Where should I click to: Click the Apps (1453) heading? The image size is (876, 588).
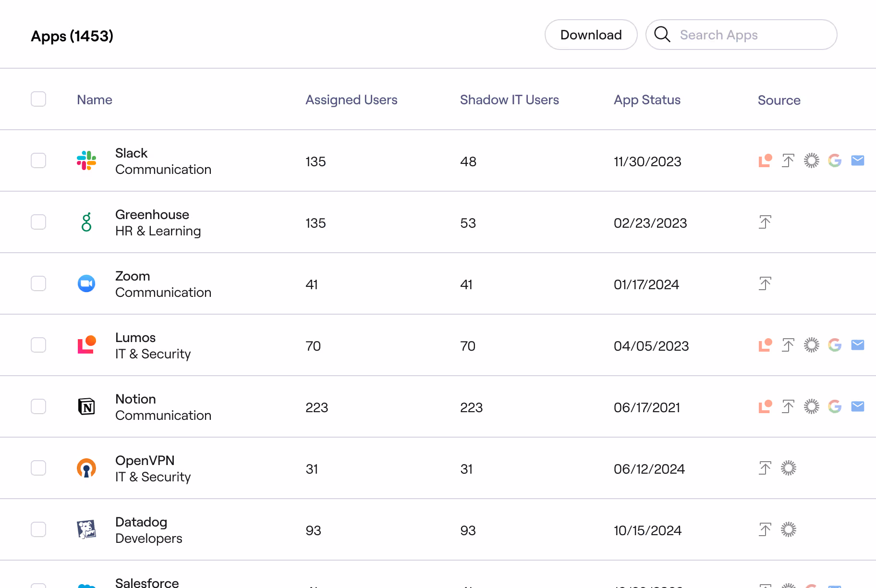72,36
